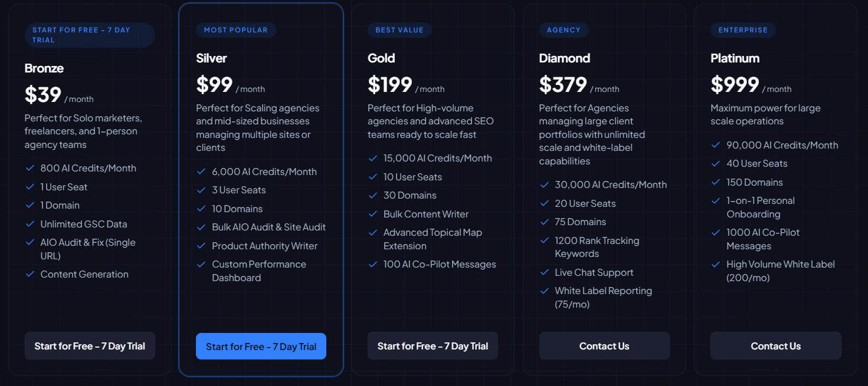Select the Bronze plan title

[x=44, y=68]
